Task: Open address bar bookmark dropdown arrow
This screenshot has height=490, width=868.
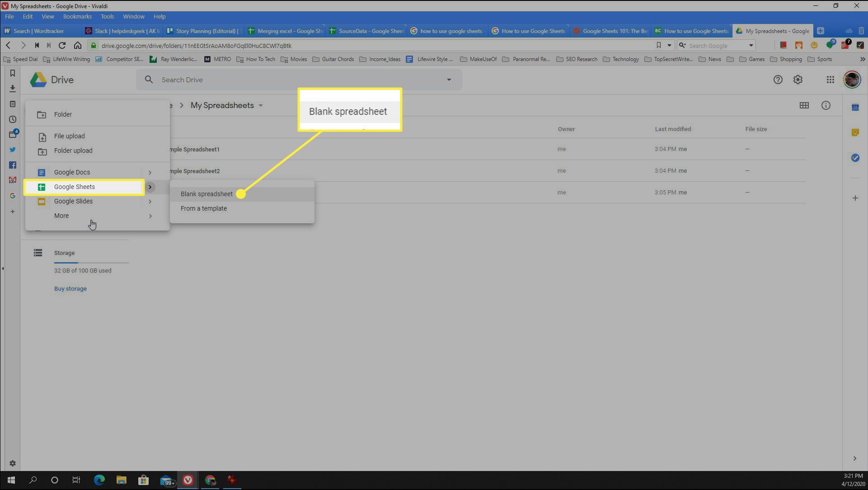Action: pyautogui.click(x=669, y=45)
